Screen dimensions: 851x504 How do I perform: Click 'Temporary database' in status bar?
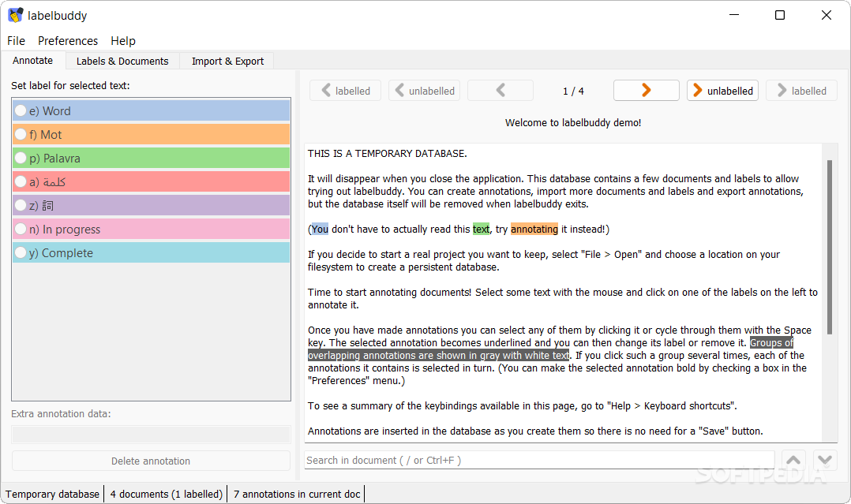pos(53,495)
